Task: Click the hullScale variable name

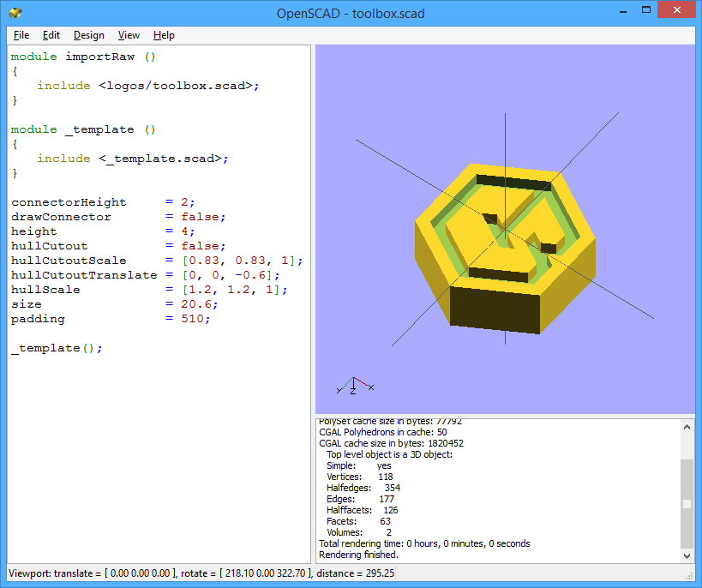Action: [x=45, y=290]
